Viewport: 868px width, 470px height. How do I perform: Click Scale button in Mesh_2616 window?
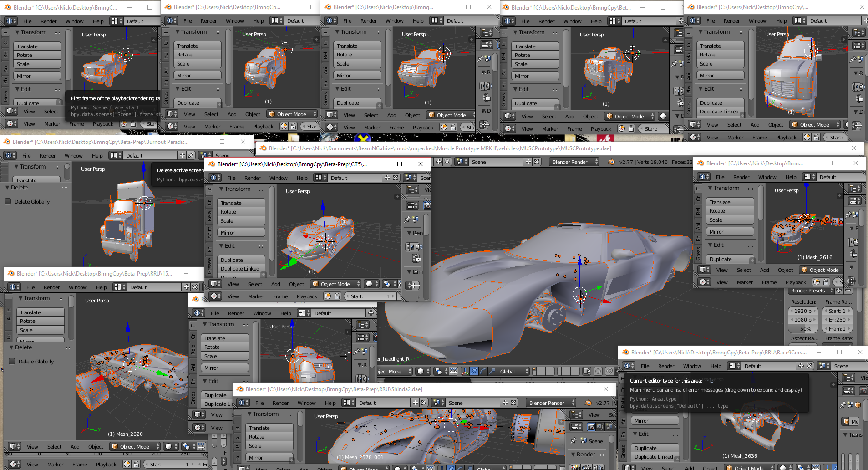click(731, 220)
